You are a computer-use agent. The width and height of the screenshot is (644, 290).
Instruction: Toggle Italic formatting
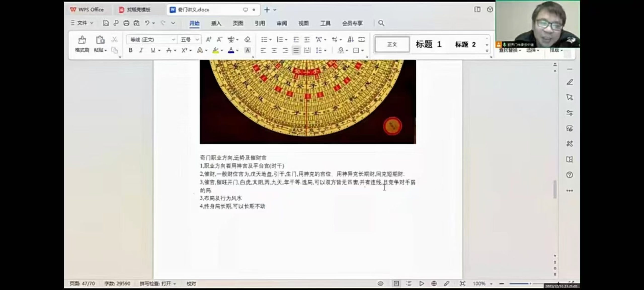(x=141, y=50)
